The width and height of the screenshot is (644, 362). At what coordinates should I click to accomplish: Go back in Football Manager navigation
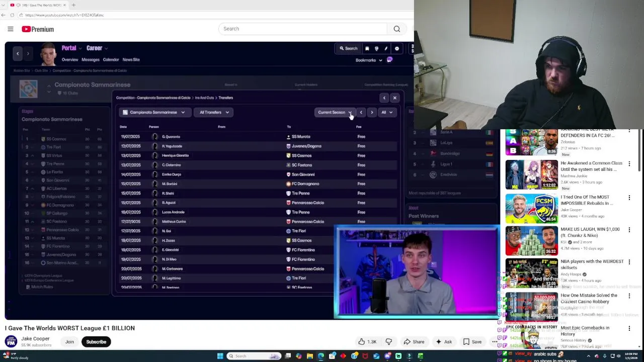pyautogui.click(x=18, y=53)
